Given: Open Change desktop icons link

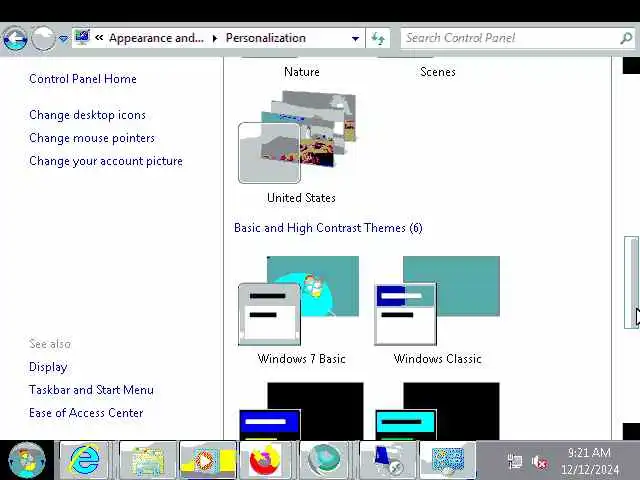Looking at the screenshot, I should click(x=87, y=115).
